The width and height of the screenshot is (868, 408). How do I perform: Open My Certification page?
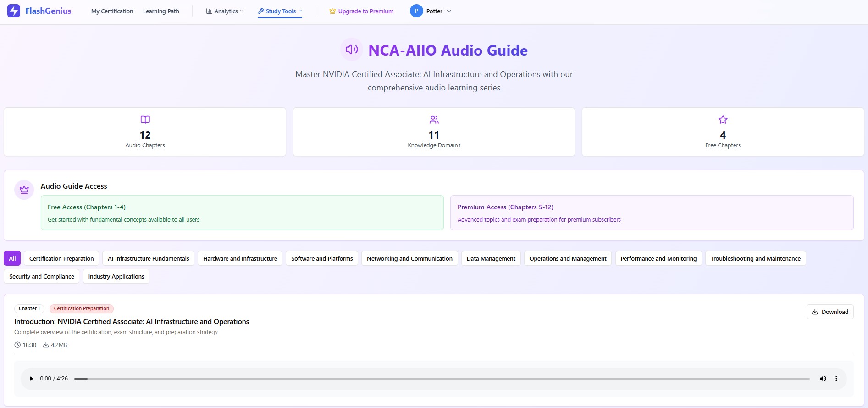(x=112, y=11)
